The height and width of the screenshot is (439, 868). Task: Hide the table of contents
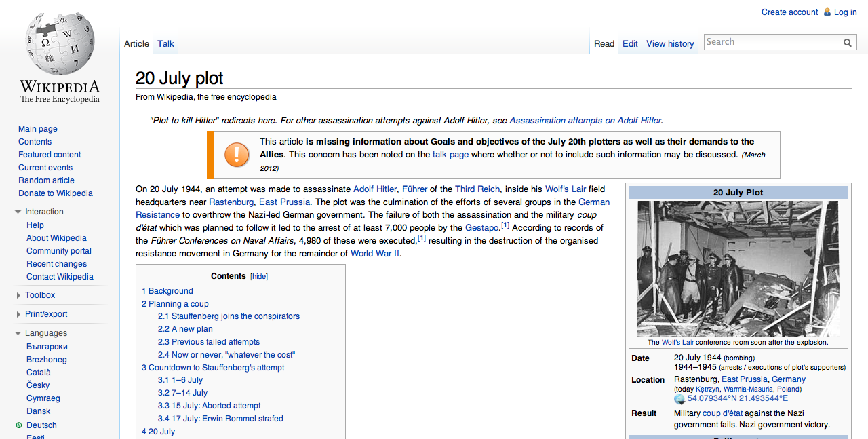[259, 277]
